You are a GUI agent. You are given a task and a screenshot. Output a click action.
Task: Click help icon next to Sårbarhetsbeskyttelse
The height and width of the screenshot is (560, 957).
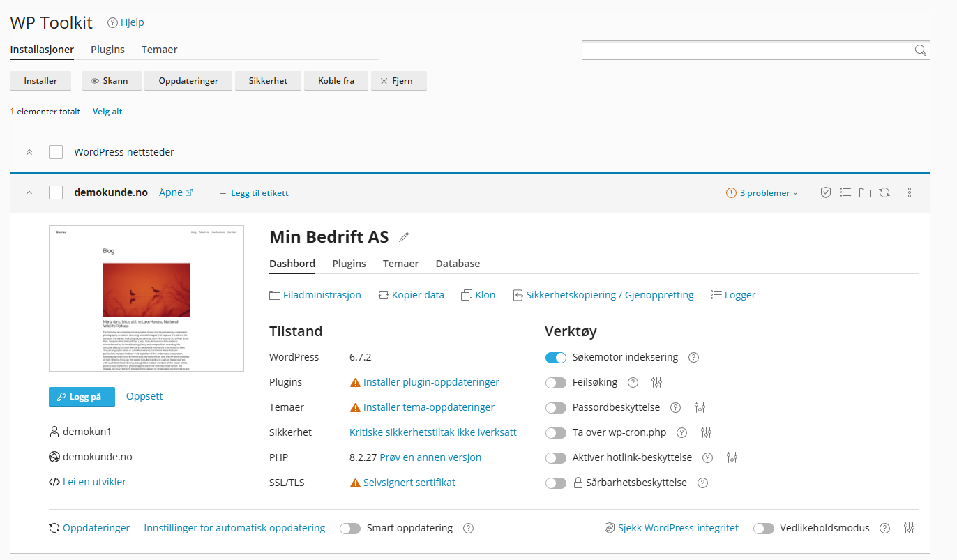(702, 483)
